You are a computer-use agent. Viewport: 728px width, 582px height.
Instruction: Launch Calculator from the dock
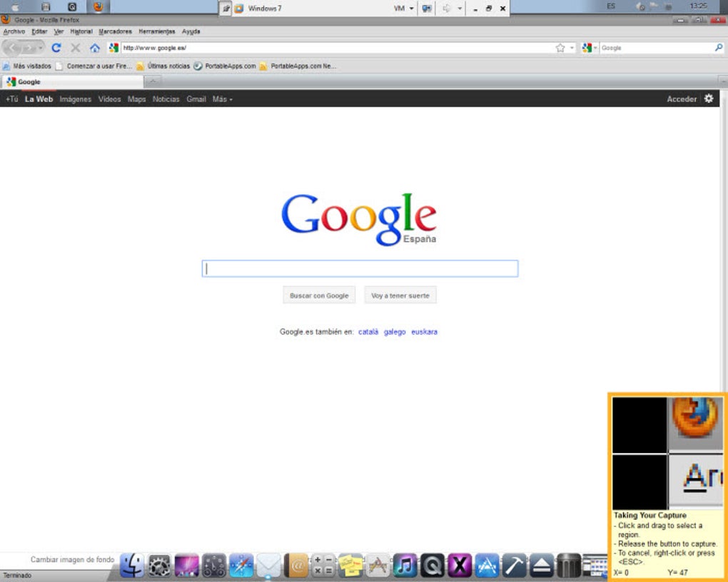(x=323, y=566)
